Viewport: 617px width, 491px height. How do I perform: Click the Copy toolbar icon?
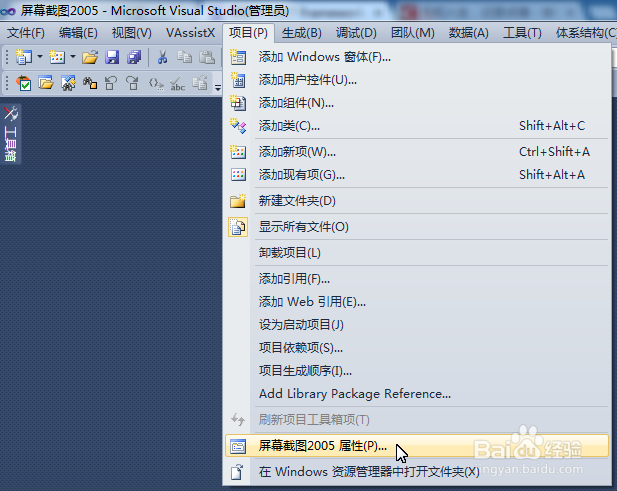tap(184, 57)
